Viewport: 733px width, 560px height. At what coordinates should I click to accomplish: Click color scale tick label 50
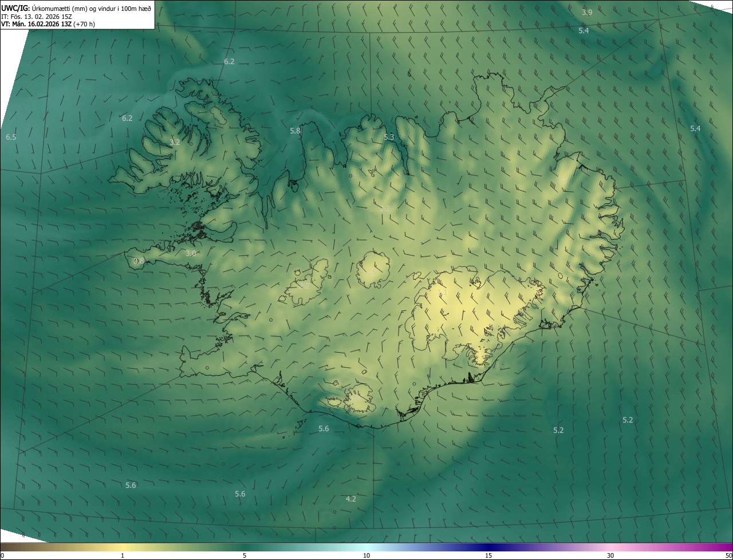[x=728, y=555]
